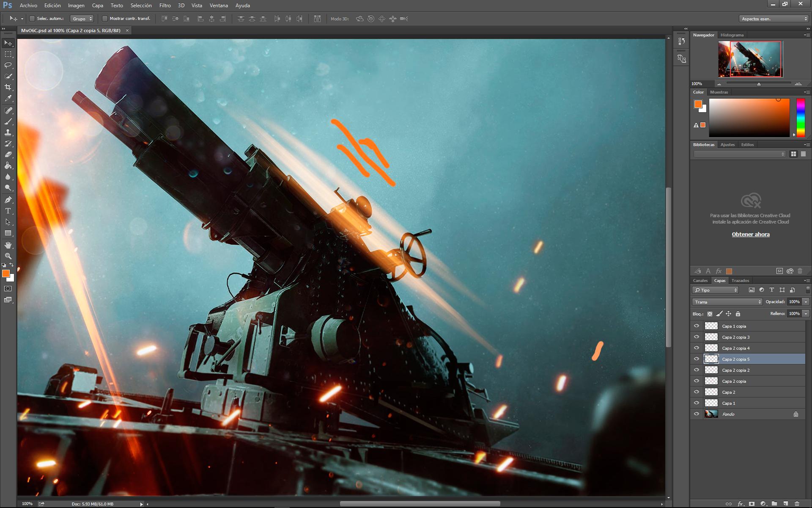This screenshot has width=812, height=508.
Task: Open the Bibliotecas library dropdown
Action: click(x=739, y=154)
